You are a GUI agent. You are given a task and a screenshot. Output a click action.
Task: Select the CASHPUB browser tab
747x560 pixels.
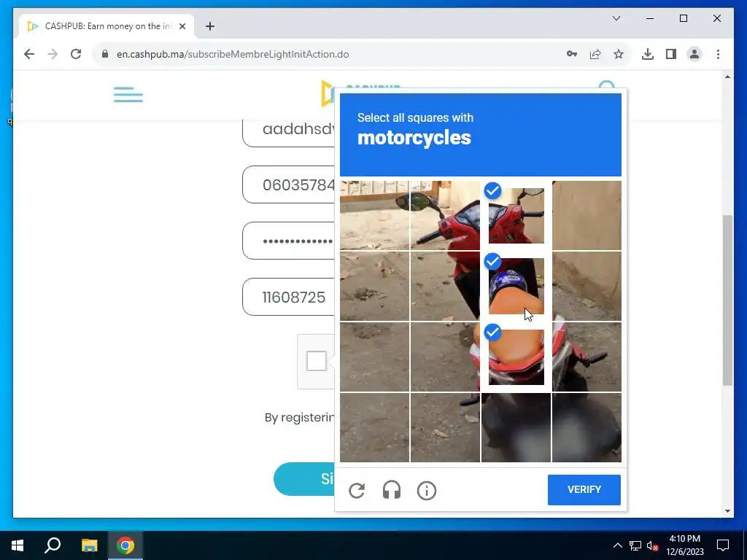pyautogui.click(x=107, y=26)
